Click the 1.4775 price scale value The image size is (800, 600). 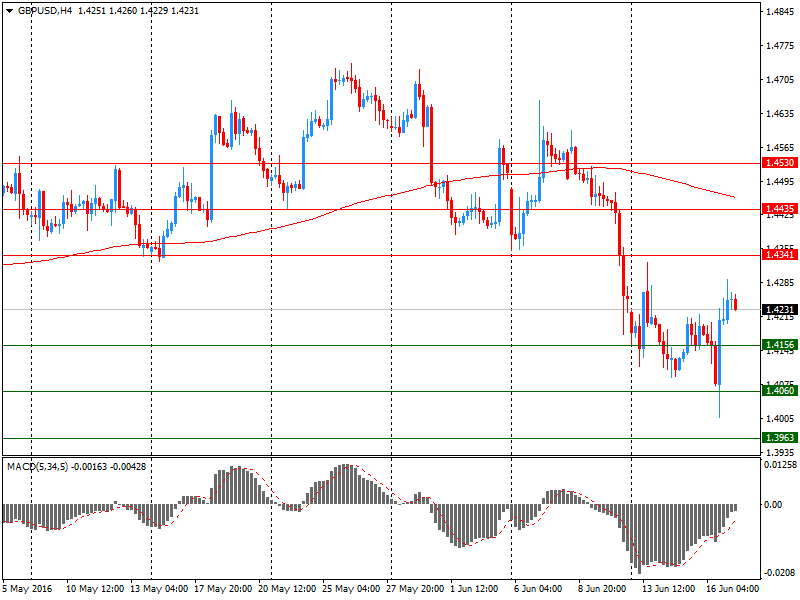click(x=780, y=46)
